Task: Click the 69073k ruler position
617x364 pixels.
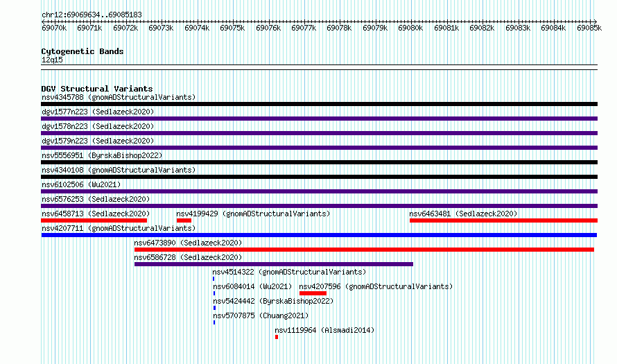Action: click(x=161, y=28)
